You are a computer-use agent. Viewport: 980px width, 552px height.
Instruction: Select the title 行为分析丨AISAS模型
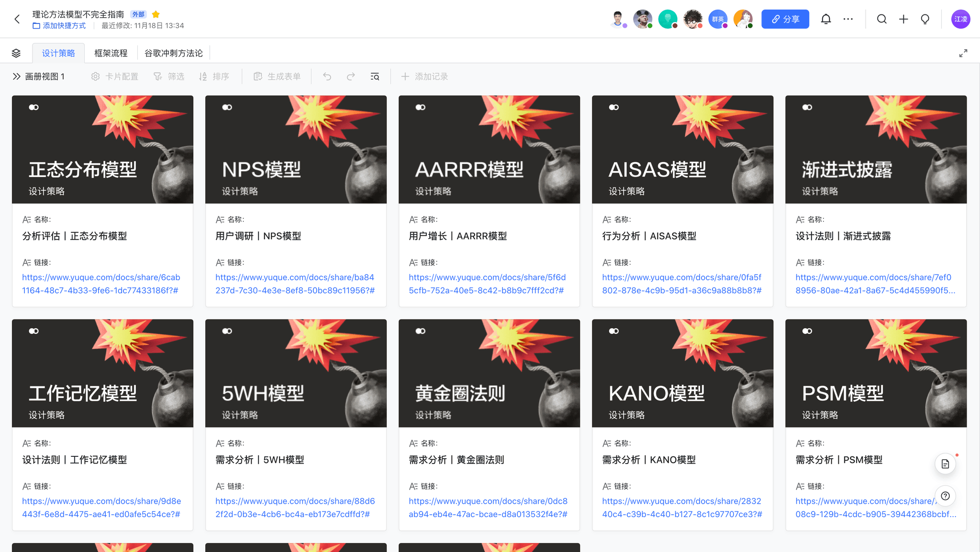(x=649, y=236)
